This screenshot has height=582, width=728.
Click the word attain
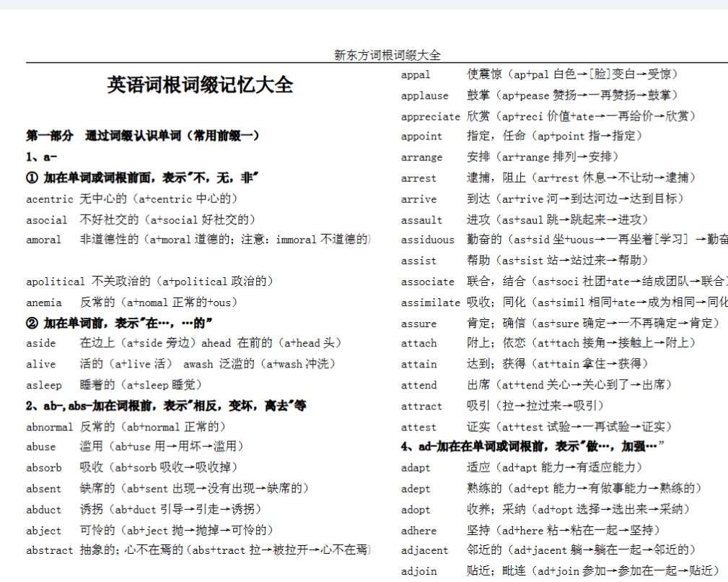point(418,364)
